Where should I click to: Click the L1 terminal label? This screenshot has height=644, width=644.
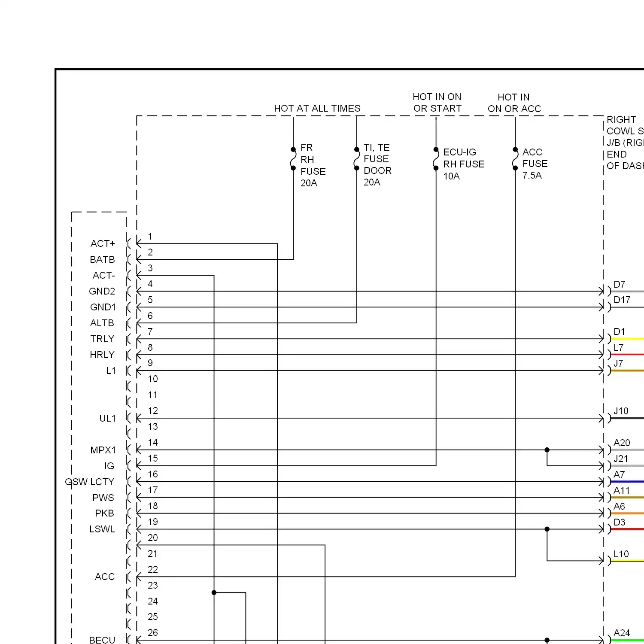pos(111,371)
